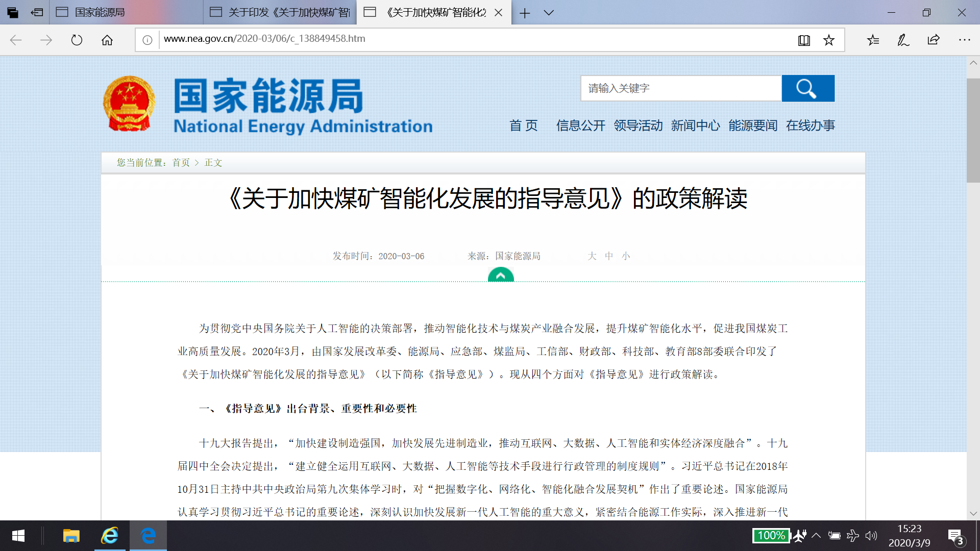This screenshot has width=980, height=551.
Task: Switch to the 国家能源局 browser tab
Action: click(x=100, y=12)
